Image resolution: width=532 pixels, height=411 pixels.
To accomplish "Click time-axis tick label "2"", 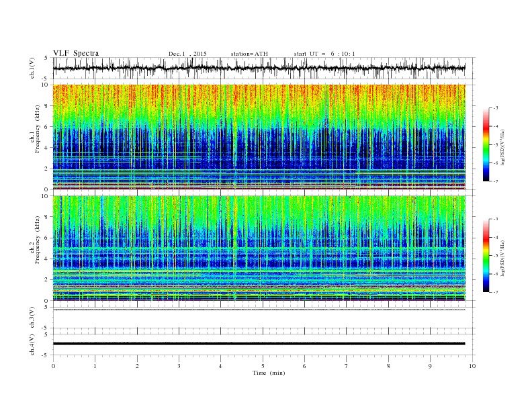I will (x=137, y=366).
